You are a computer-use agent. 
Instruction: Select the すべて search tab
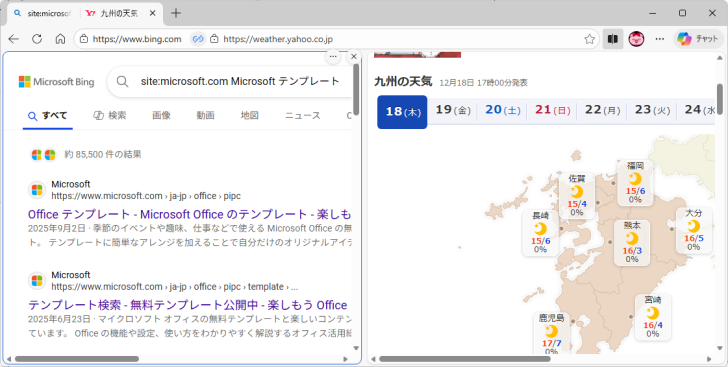click(48, 116)
